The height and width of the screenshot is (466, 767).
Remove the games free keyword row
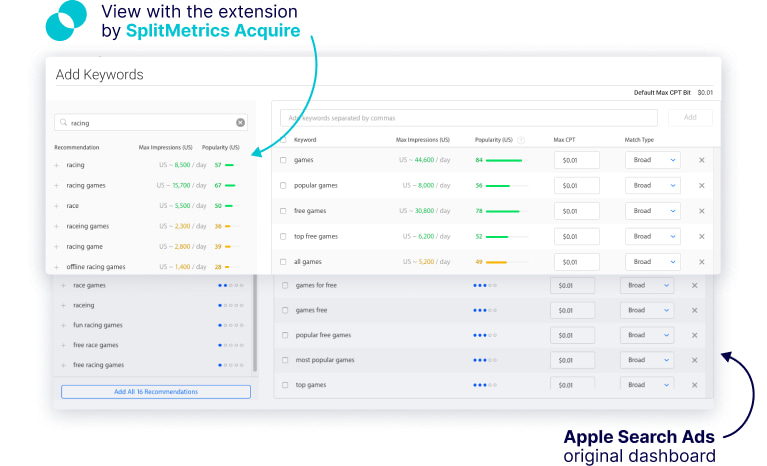[x=695, y=311]
